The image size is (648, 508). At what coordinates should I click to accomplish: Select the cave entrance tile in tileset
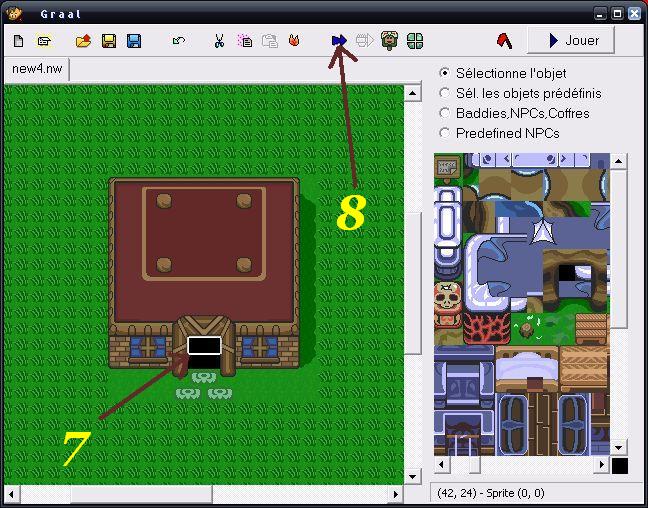coord(575,280)
